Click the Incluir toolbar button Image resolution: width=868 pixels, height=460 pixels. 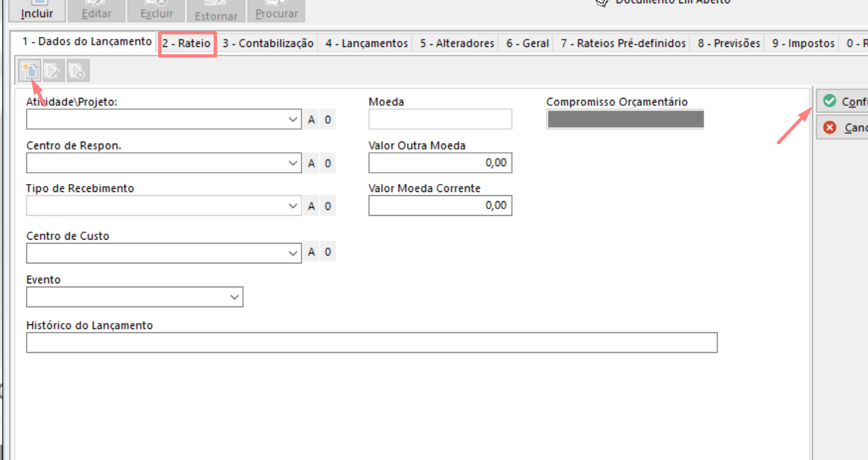37,11
